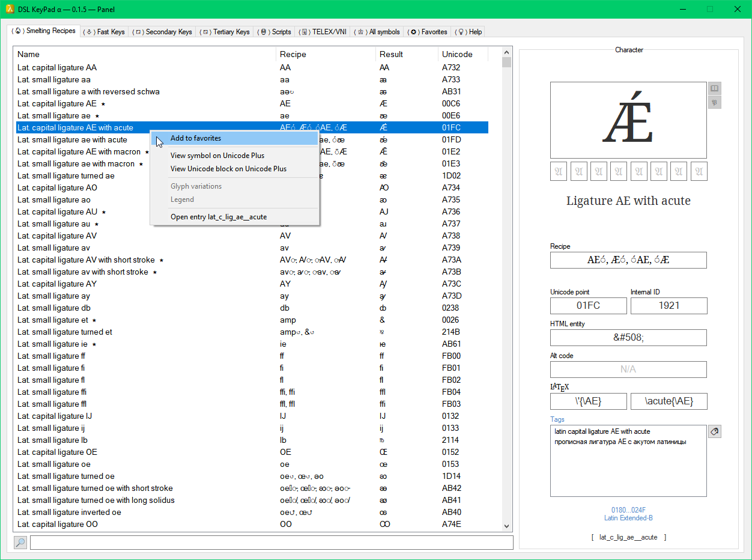Select row Lat. small ligature ffl

252,404
